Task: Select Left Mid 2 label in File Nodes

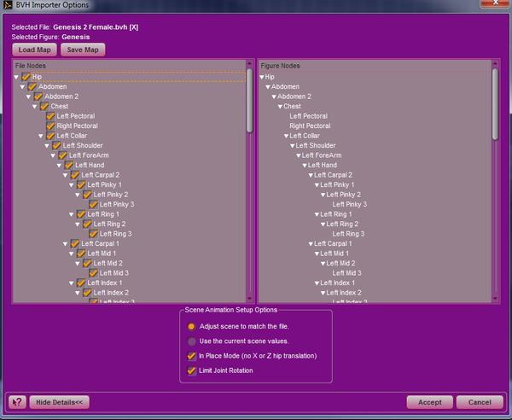Action: [108, 263]
